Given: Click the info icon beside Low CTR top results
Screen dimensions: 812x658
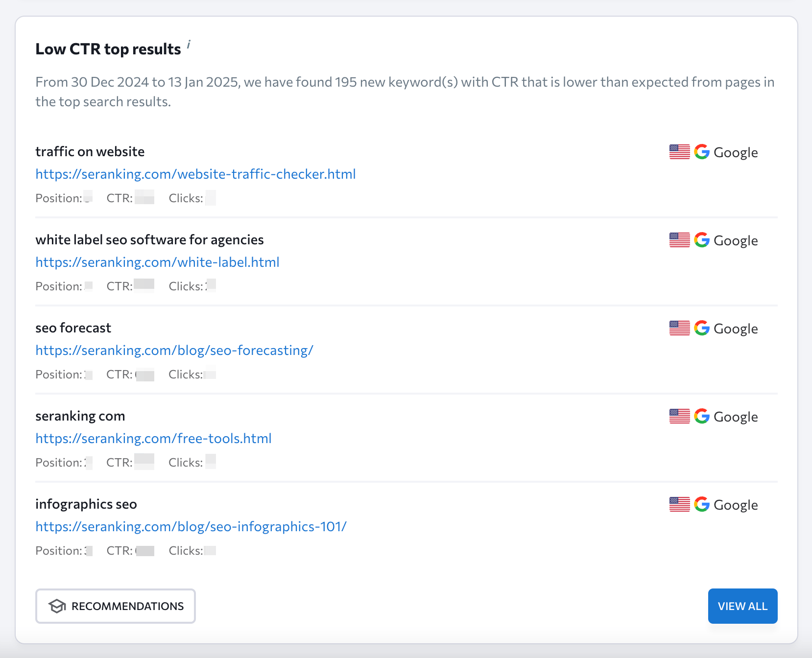Looking at the screenshot, I should (x=189, y=45).
